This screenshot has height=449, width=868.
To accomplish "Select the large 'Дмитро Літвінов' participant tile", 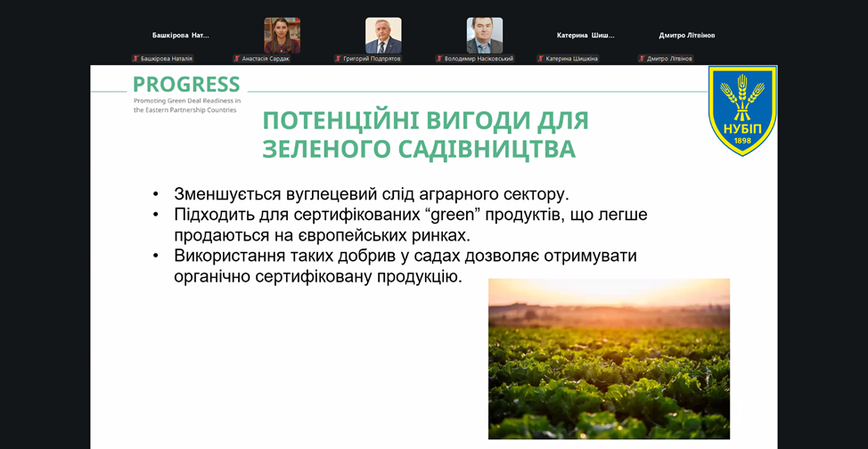I will [x=687, y=36].
